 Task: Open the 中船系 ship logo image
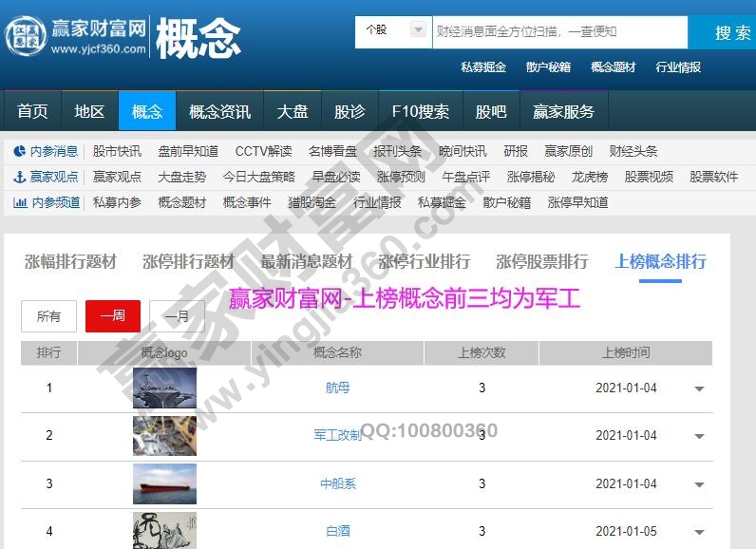click(164, 484)
